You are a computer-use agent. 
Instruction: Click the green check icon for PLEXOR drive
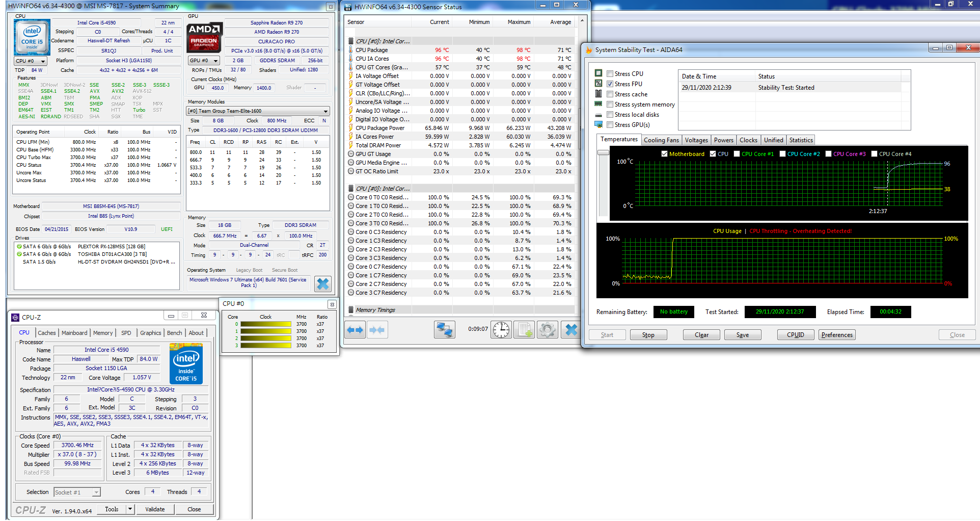(x=19, y=246)
